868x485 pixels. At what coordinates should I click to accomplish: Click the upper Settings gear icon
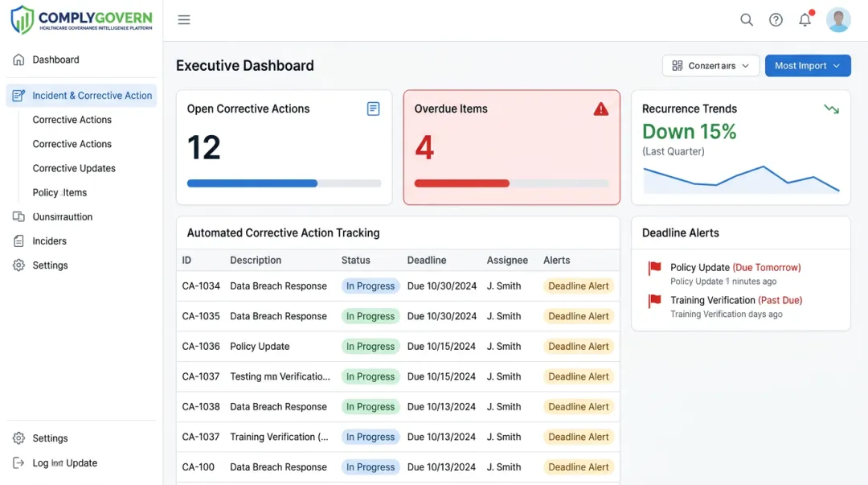pyautogui.click(x=18, y=265)
